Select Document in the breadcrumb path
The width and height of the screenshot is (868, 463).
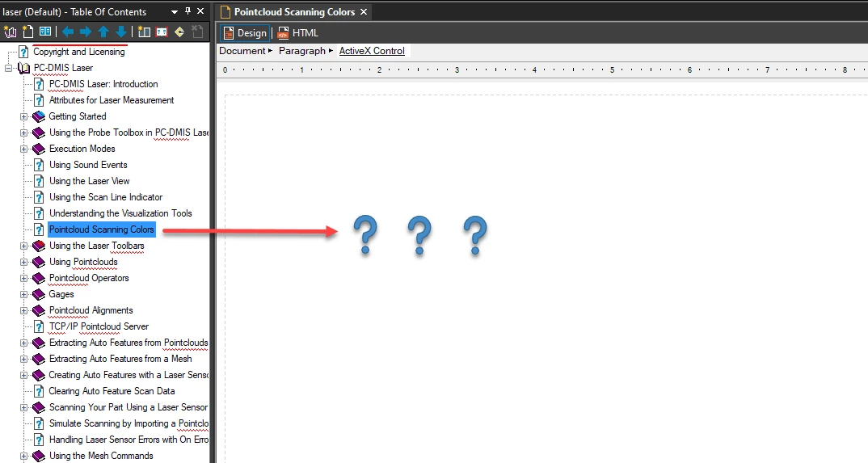tap(242, 51)
